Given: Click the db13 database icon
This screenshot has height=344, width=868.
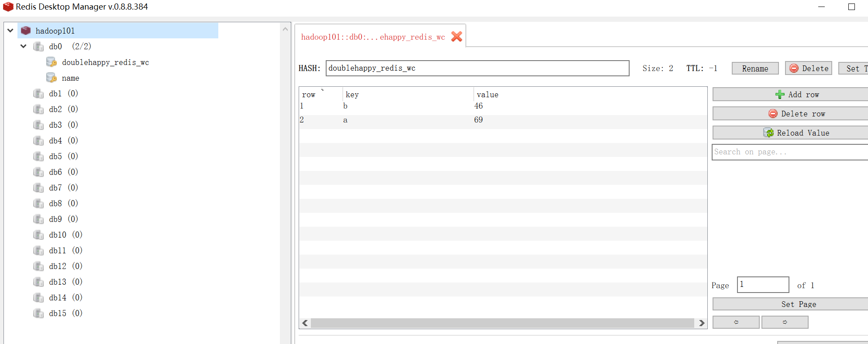Looking at the screenshot, I should coord(38,282).
